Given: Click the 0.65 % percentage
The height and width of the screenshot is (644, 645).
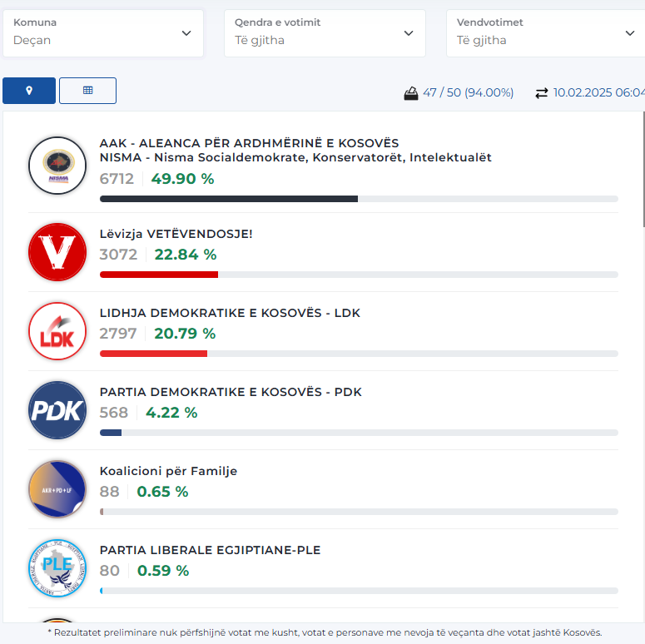Looking at the screenshot, I should pos(162,492).
